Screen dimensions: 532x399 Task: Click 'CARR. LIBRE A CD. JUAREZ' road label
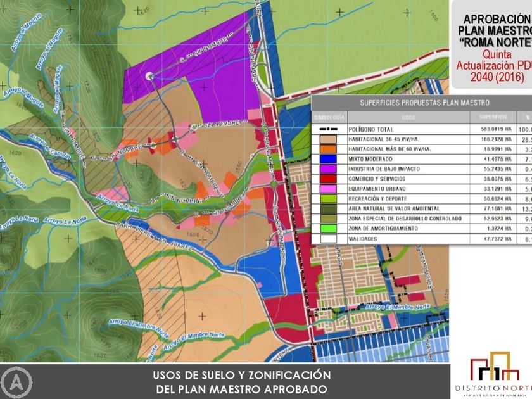153,236
